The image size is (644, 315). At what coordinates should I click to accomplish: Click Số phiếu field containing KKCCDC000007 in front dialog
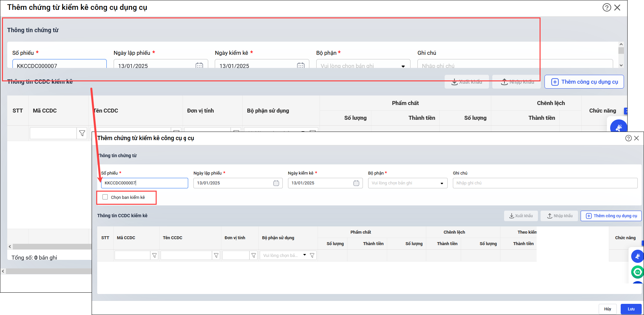[144, 183]
